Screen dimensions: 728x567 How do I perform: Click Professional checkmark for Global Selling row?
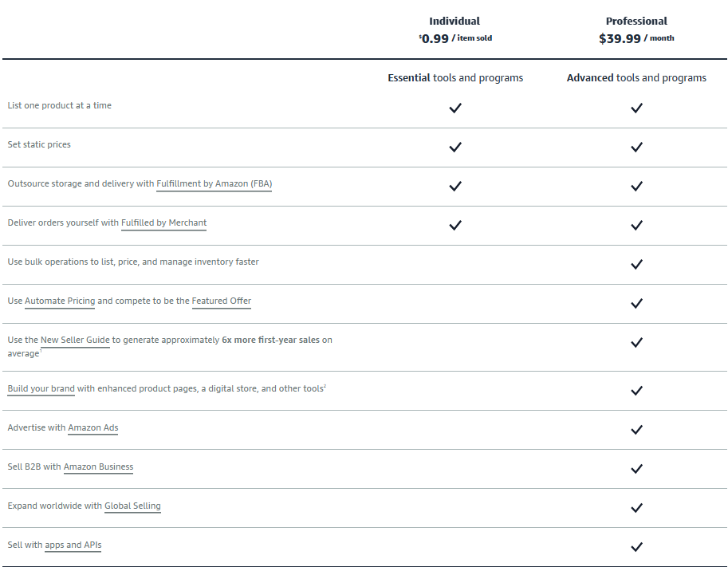tap(636, 507)
